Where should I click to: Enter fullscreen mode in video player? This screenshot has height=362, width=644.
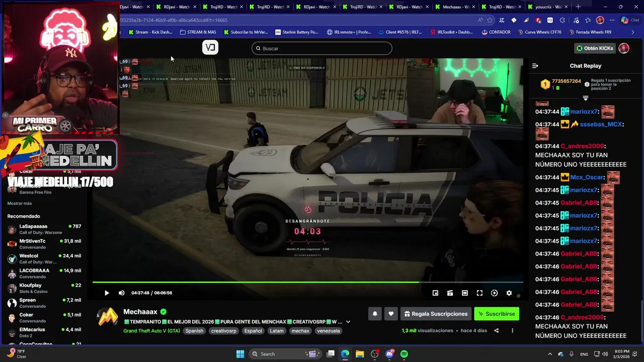[479, 293]
